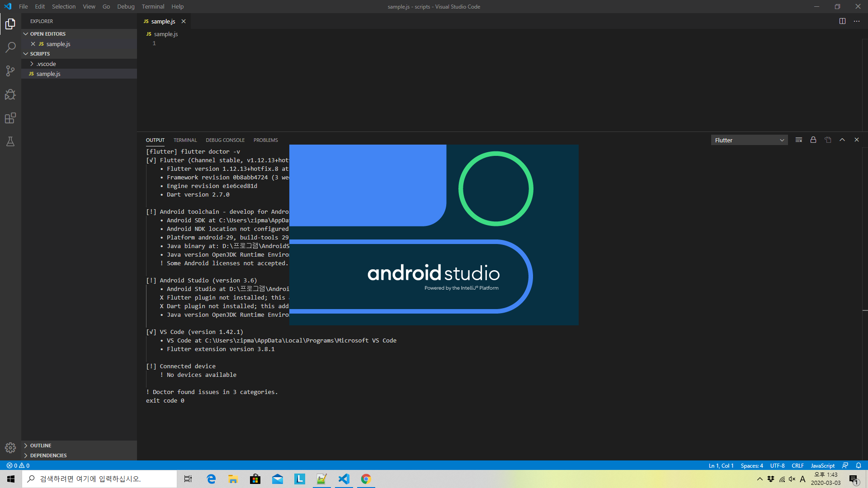Image resolution: width=868 pixels, height=488 pixels.
Task: Click the Split Editor icon
Action: [x=842, y=21]
